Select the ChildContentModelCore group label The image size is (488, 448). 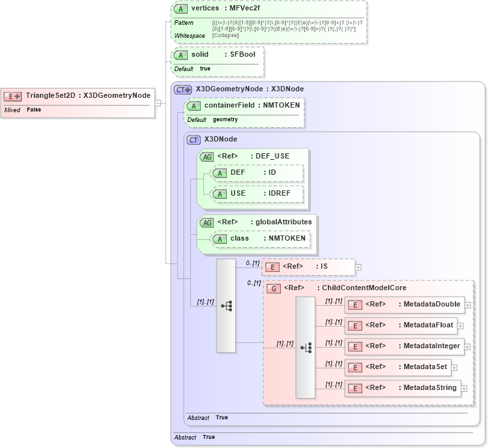pyautogui.click(x=345, y=288)
